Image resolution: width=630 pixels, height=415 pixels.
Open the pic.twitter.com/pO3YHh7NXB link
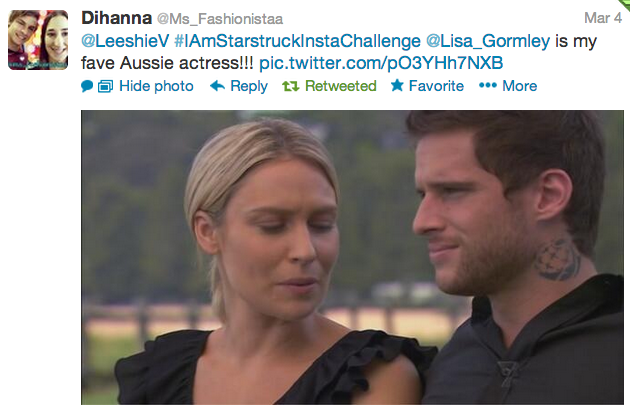[381, 63]
